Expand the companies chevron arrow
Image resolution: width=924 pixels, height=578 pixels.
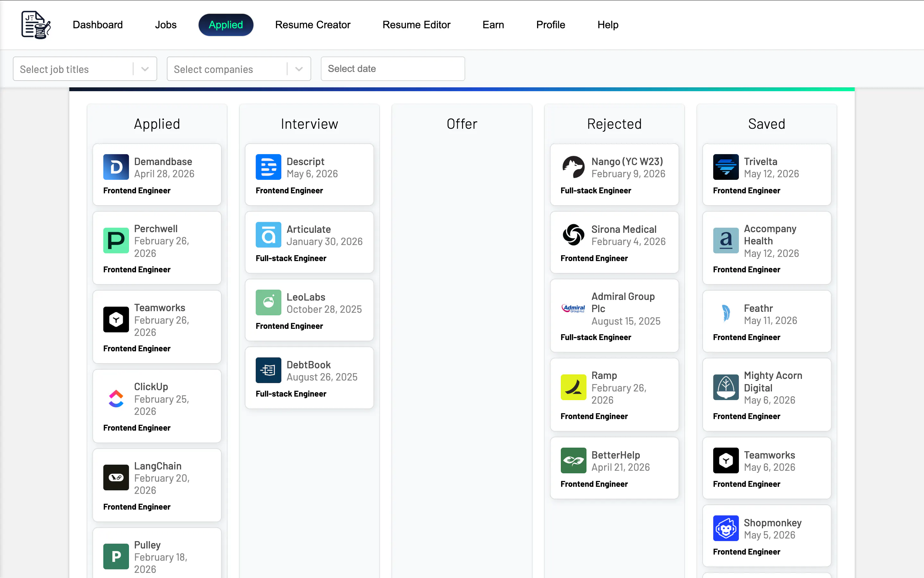tap(299, 69)
